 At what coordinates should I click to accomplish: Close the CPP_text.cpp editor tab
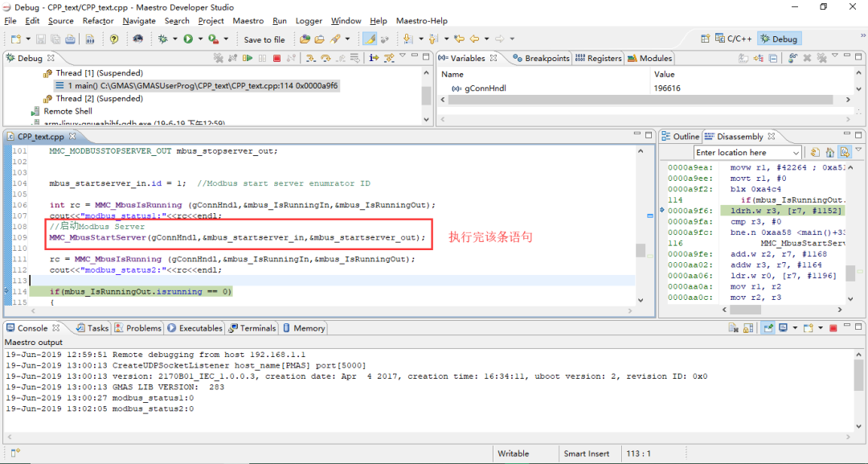(x=72, y=136)
